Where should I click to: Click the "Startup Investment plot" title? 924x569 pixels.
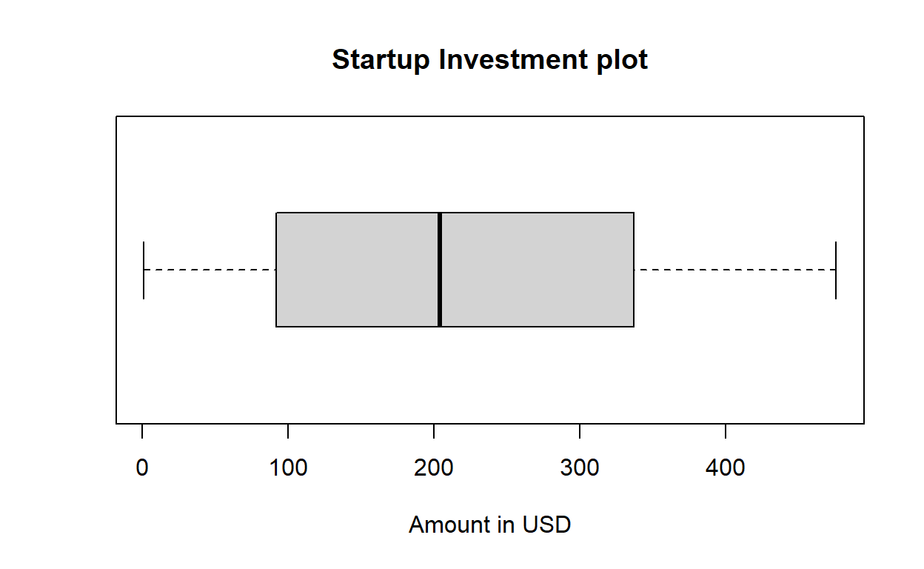489,59
